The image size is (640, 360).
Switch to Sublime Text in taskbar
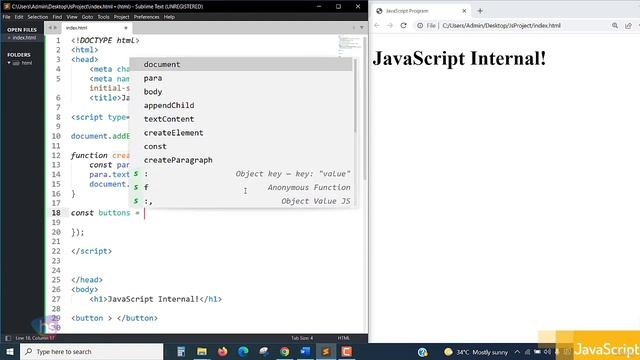tap(326, 351)
